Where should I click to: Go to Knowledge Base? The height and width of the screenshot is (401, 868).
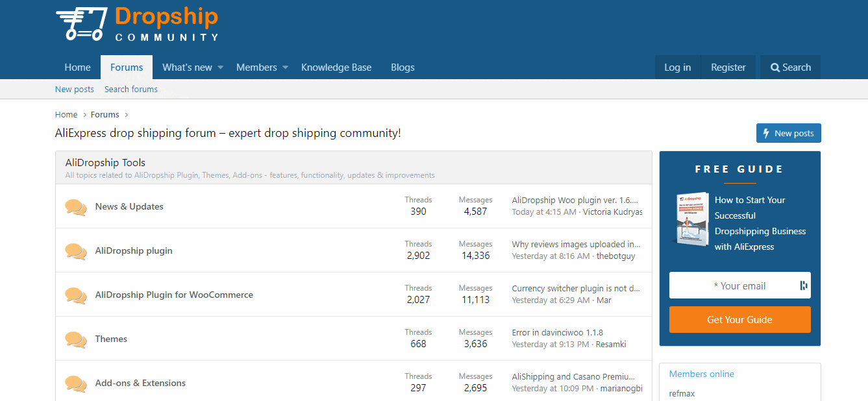tap(336, 67)
